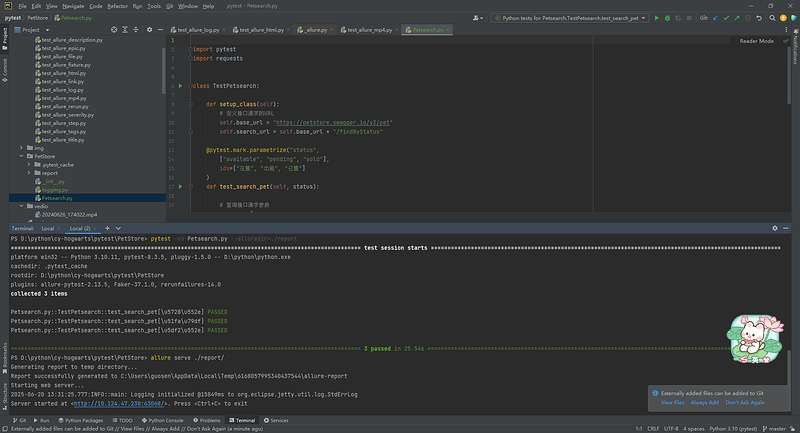Click run gutter arrow beside test_search_pet
This screenshot has height=433, width=800.
click(x=180, y=187)
